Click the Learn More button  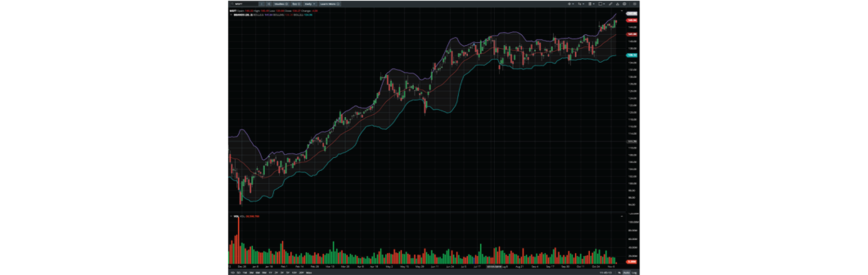coord(329,4)
